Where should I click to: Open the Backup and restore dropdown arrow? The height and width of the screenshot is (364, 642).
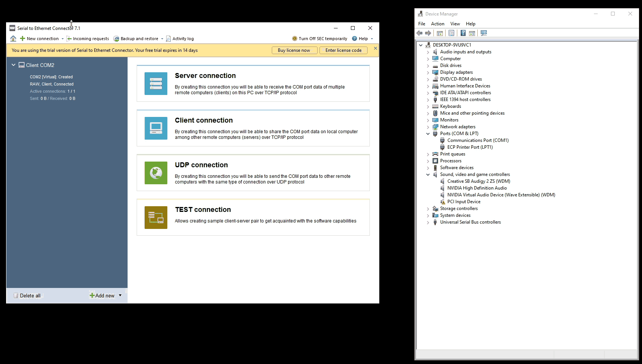(162, 39)
